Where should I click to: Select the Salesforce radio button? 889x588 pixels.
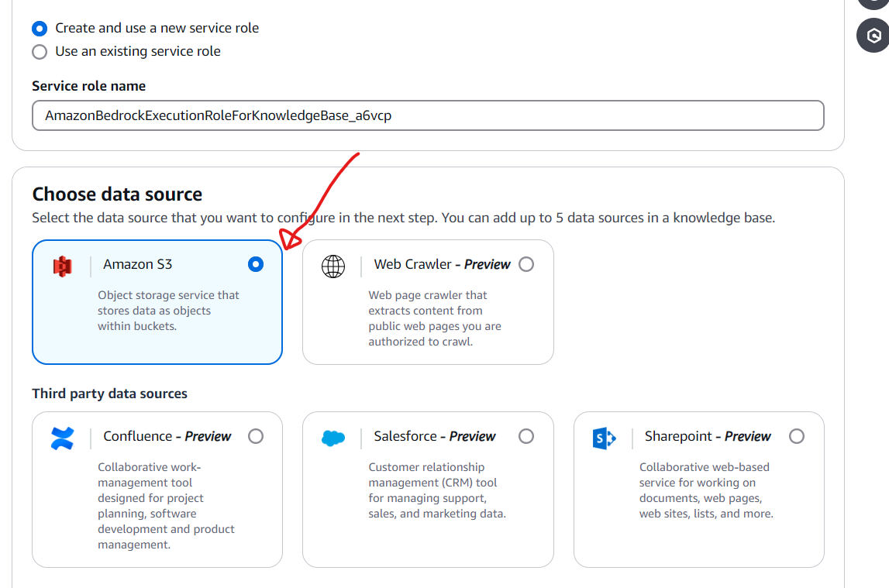(x=526, y=436)
